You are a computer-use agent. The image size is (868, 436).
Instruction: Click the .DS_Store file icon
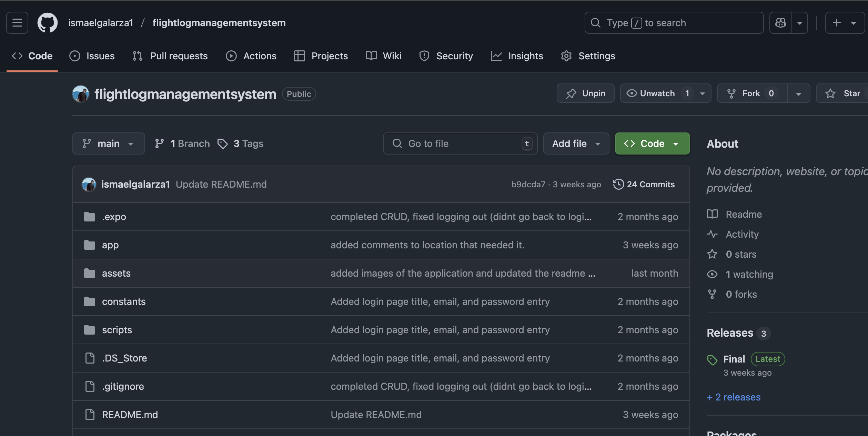pos(90,358)
